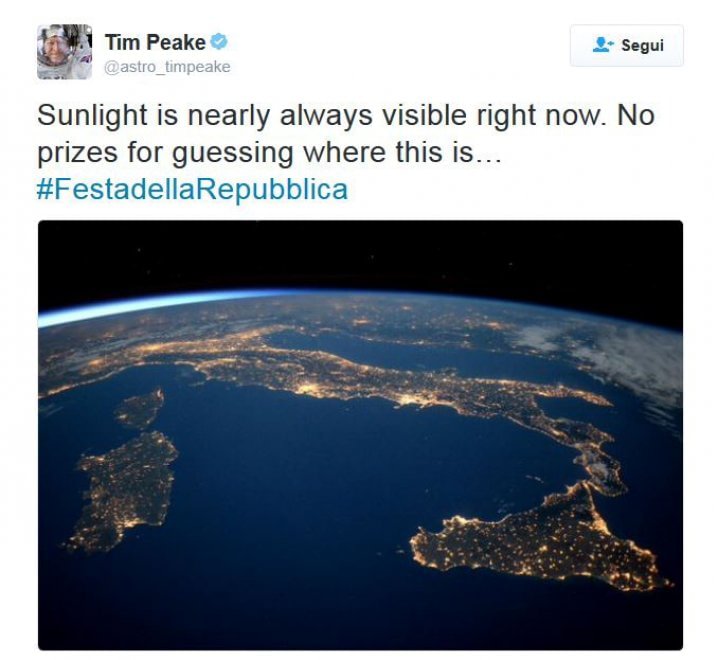Screen dimensions: 718x660
Task: Click the person-plus icon inside Segui
Action: point(603,45)
